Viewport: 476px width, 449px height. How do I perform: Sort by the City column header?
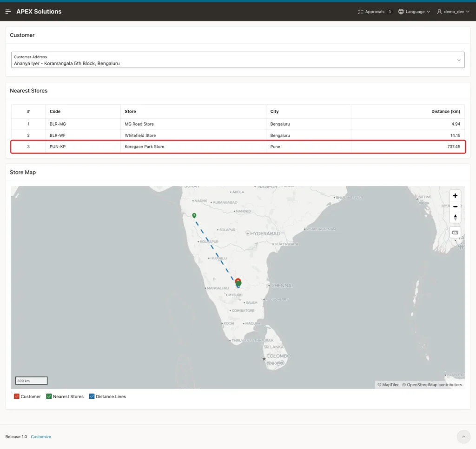274,112
